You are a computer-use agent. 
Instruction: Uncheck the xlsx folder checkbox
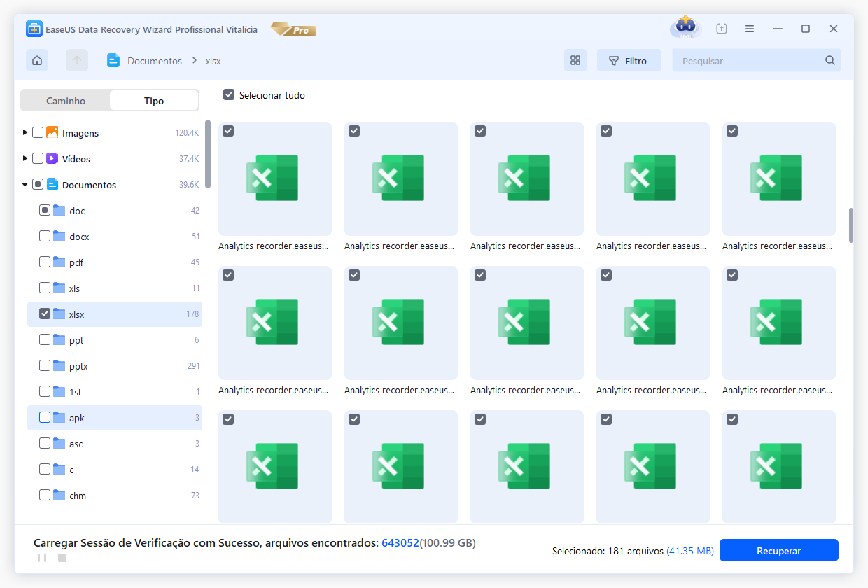45,314
